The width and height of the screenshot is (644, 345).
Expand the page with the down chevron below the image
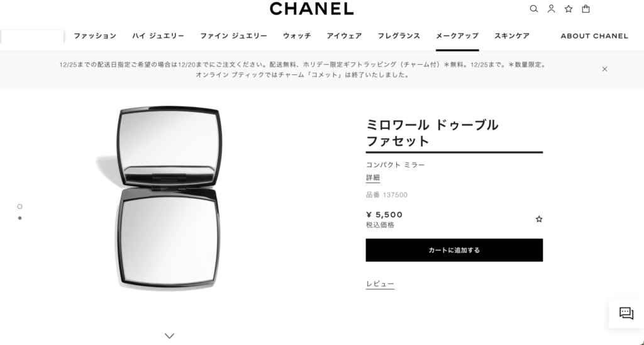click(x=170, y=336)
